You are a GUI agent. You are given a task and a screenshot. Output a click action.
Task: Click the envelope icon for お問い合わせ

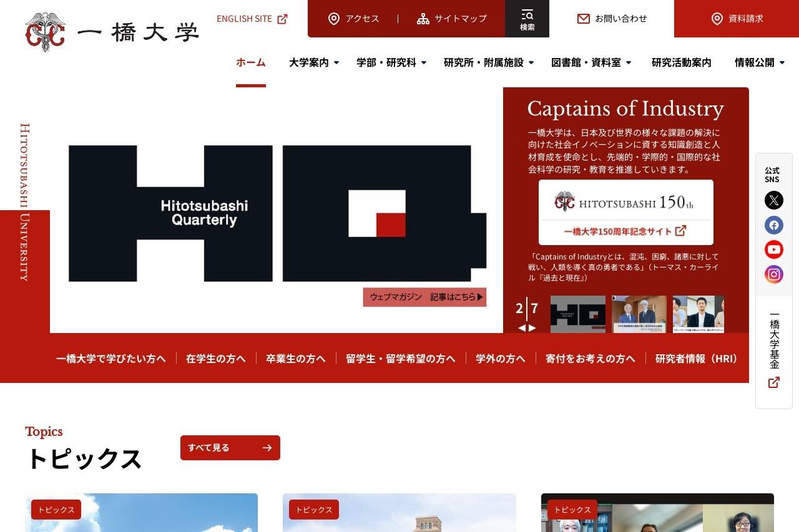(584, 19)
